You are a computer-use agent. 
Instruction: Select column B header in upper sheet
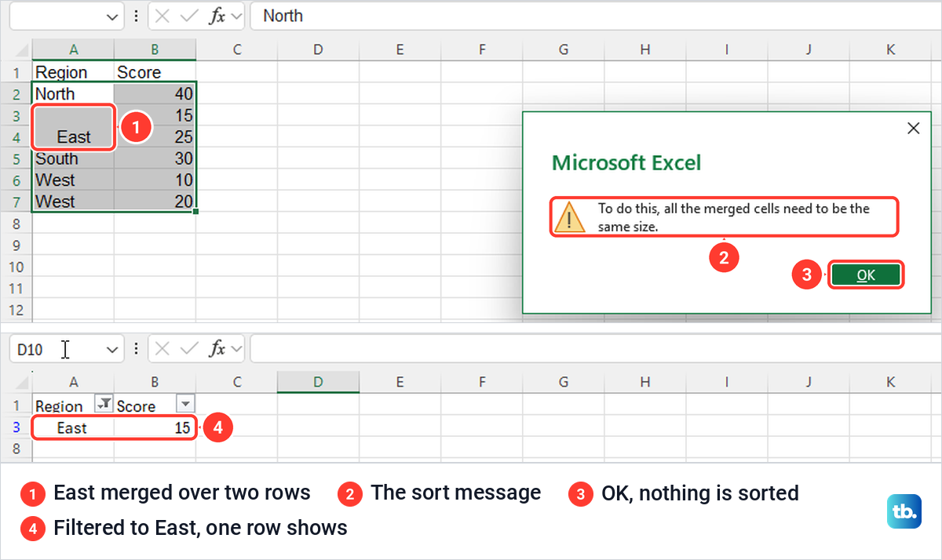point(155,49)
